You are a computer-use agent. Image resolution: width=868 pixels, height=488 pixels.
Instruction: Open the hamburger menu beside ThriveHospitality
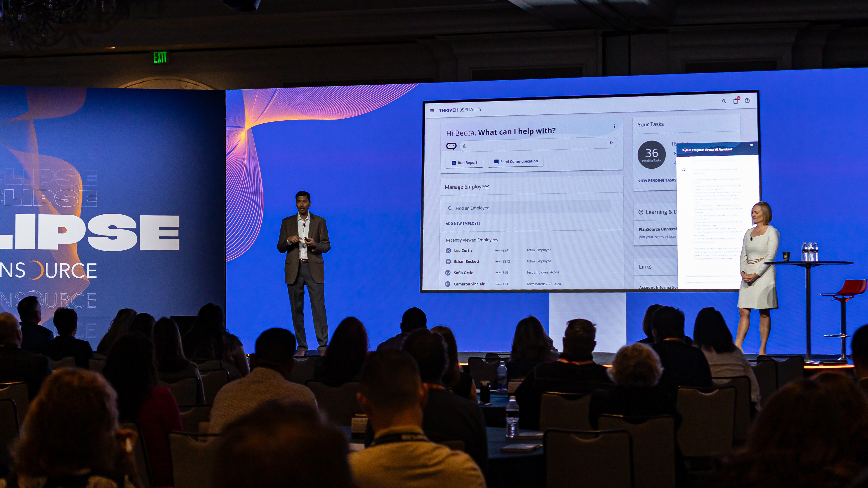[432, 111]
